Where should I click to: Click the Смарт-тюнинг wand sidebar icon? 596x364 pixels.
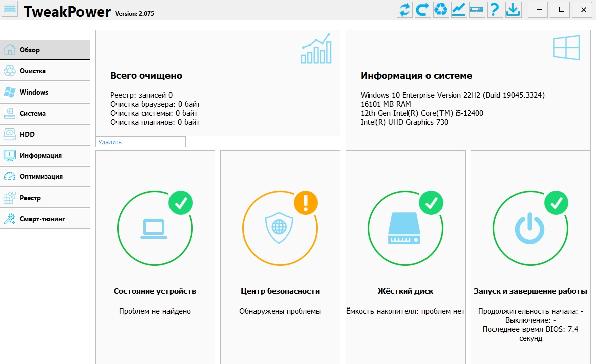pos(9,219)
